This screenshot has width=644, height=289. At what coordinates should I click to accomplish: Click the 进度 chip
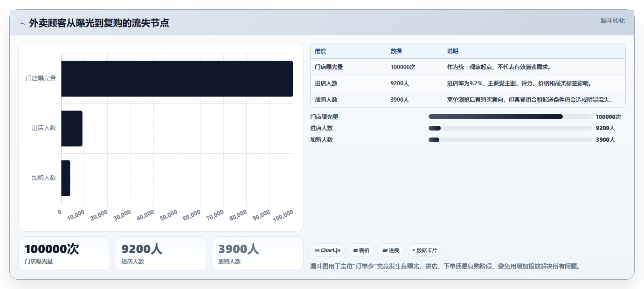(391, 250)
